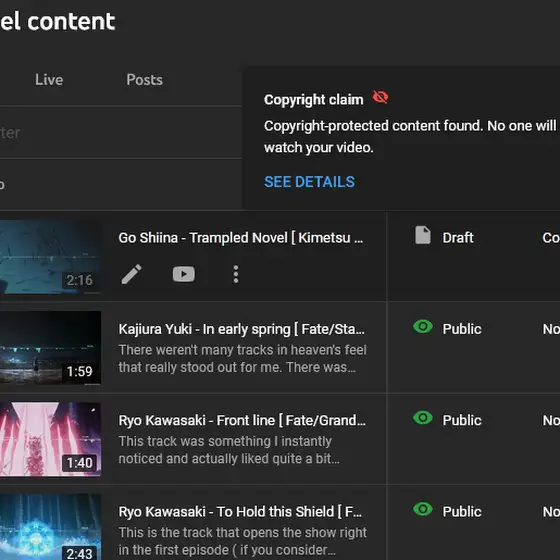
Task: Click the red copyright claim hidden-eye icon
Action: tap(380, 97)
